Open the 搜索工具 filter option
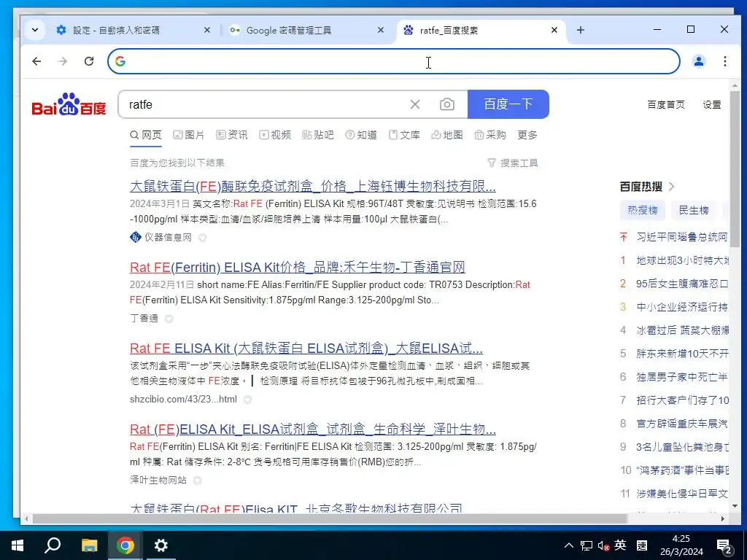 [x=513, y=163]
